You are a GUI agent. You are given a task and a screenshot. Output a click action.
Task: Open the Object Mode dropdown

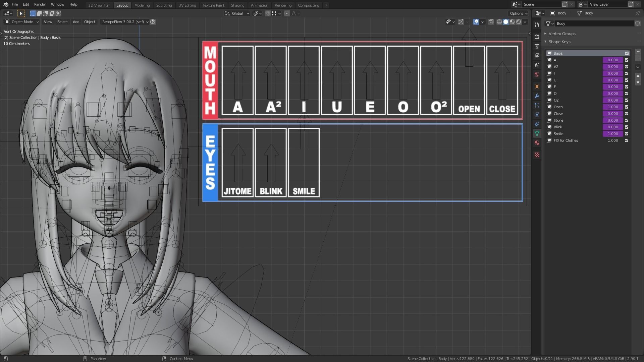pos(22,22)
